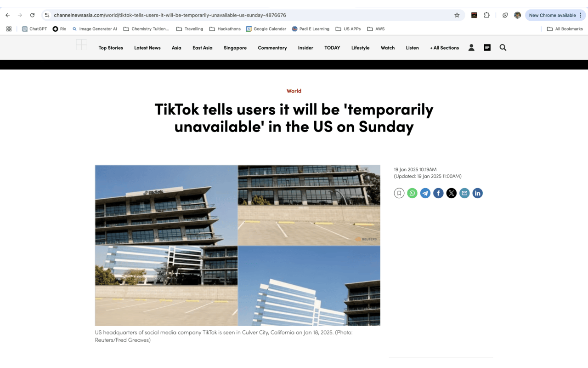Open the user account icon on CNA
The image size is (588, 368).
pos(471,47)
